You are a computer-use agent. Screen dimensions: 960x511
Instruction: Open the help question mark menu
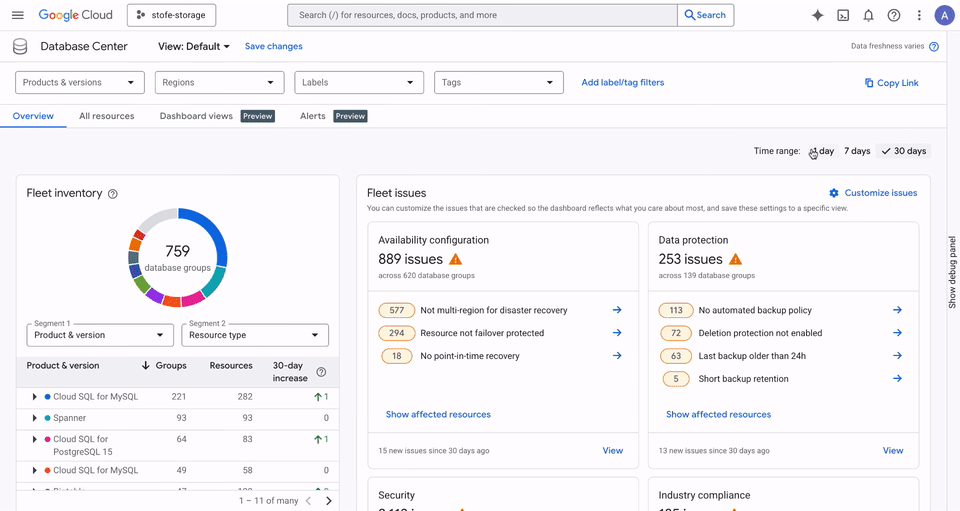pos(894,15)
